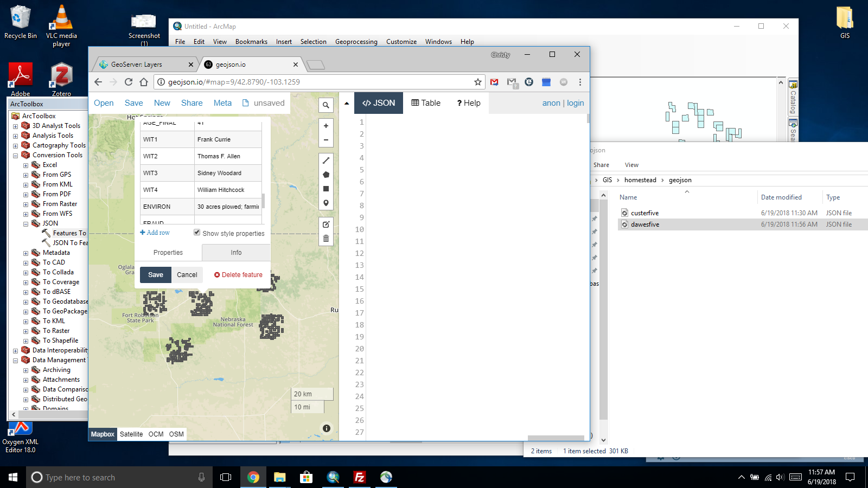Expand the Analysis Tools toolbox
This screenshot has height=488, width=868.
(16, 136)
